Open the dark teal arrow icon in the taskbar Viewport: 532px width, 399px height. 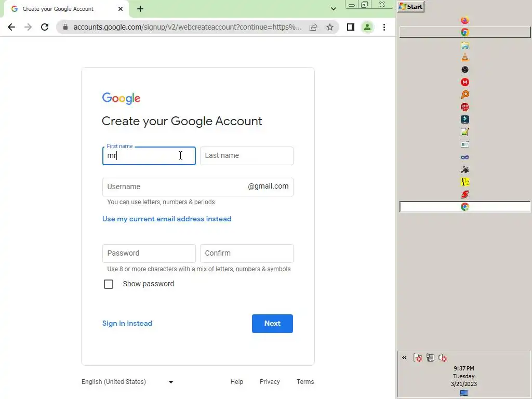[x=465, y=119]
